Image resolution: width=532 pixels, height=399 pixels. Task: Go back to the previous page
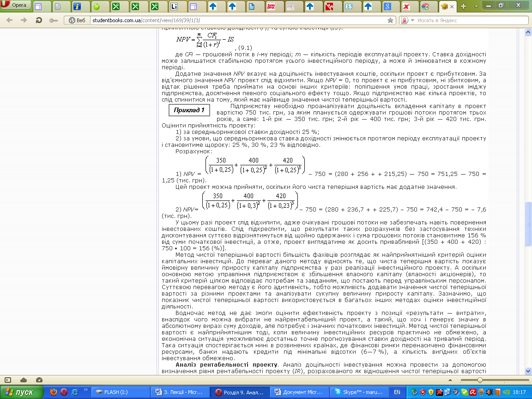10,20
